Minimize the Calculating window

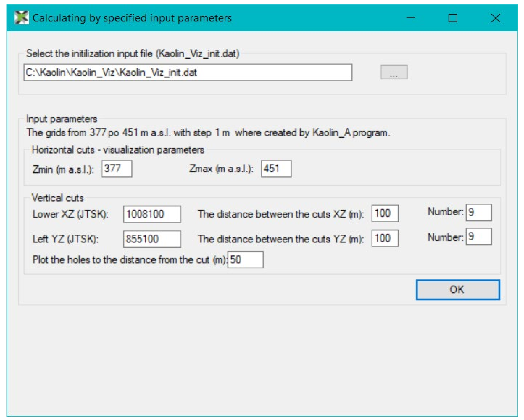411,18
